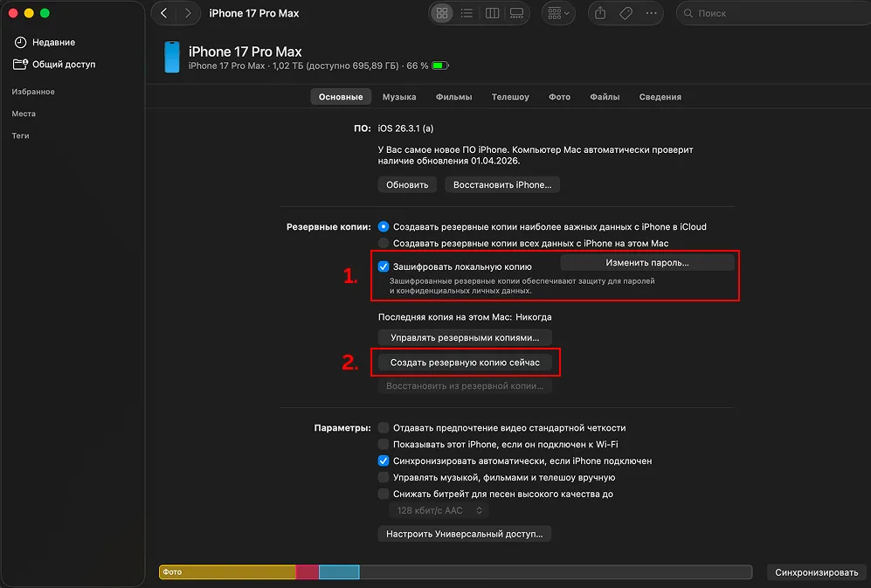The width and height of the screenshot is (871, 588).
Task: Click the blue iPhone device icon
Action: 172,58
